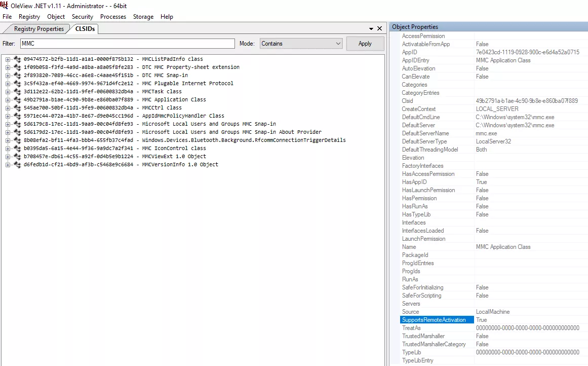588x366 pixels.
Task: Click the OleView .NET application icon in title bar
Action: [x=4, y=6]
